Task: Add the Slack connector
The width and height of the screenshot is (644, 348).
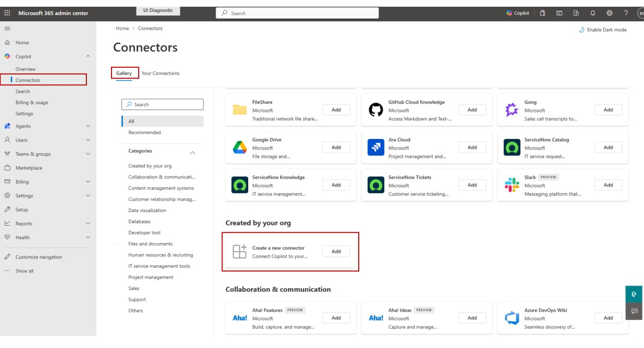Action: pos(609,185)
